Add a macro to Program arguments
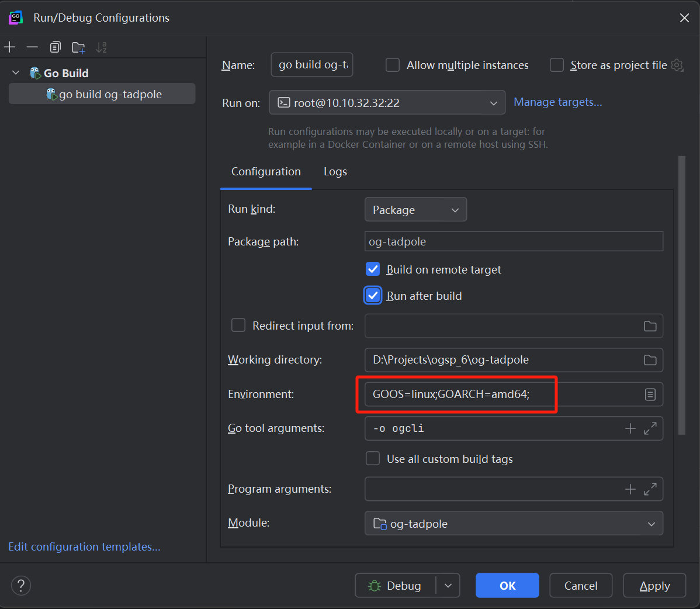The image size is (700, 609). pos(630,489)
